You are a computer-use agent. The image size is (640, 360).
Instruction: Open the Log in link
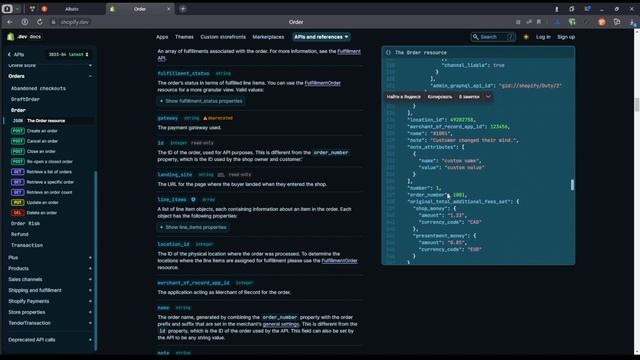click(x=543, y=37)
